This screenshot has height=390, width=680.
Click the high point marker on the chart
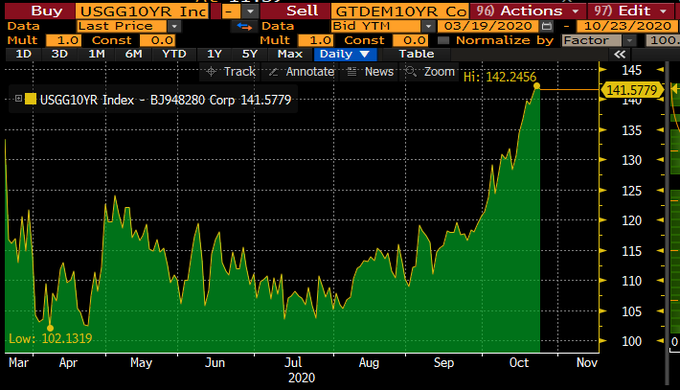click(537, 86)
